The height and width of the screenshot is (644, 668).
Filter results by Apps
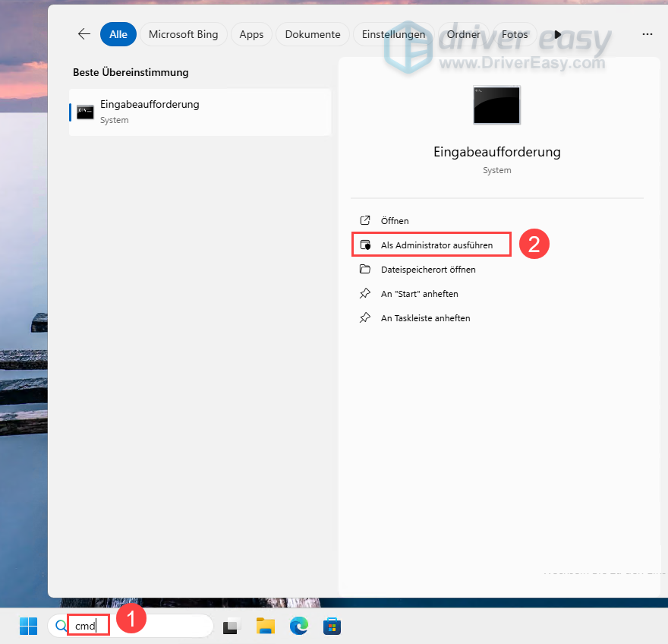251,34
